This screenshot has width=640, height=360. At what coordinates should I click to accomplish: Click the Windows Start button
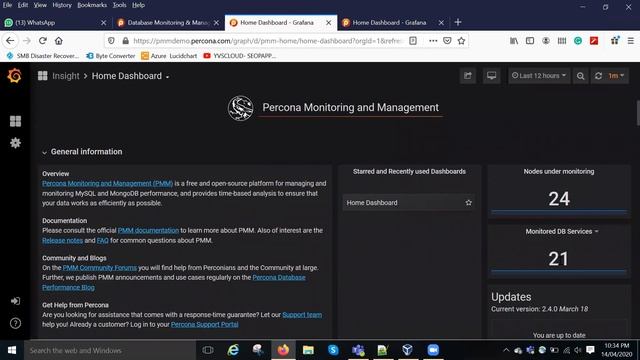pyautogui.click(x=12, y=350)
